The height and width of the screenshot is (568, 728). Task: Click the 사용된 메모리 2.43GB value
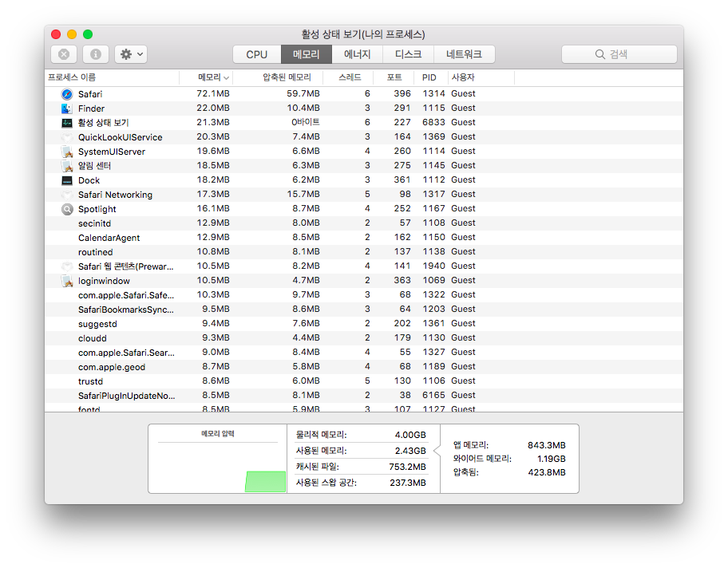(x=410, y=451)
